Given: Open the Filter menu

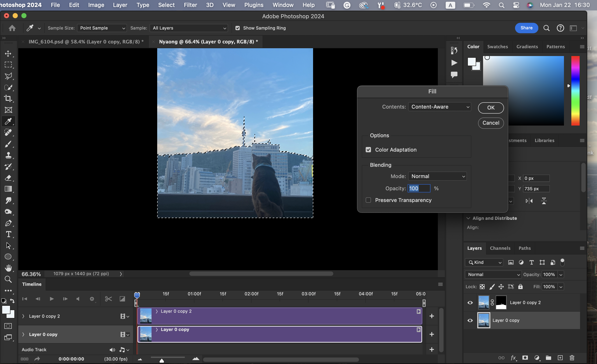Looking at the screenshot, I should [x=190, y=5].
